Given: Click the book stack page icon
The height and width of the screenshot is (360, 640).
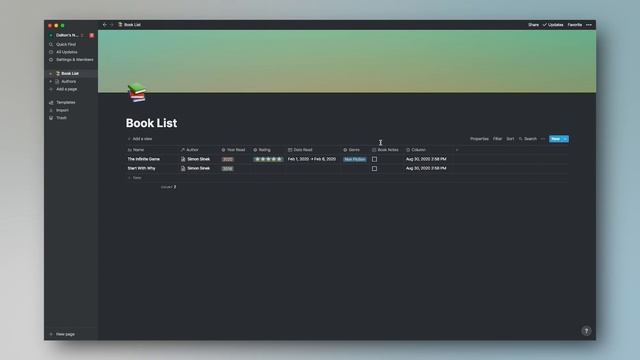Looking at the screenshot, I should point(137,93).
